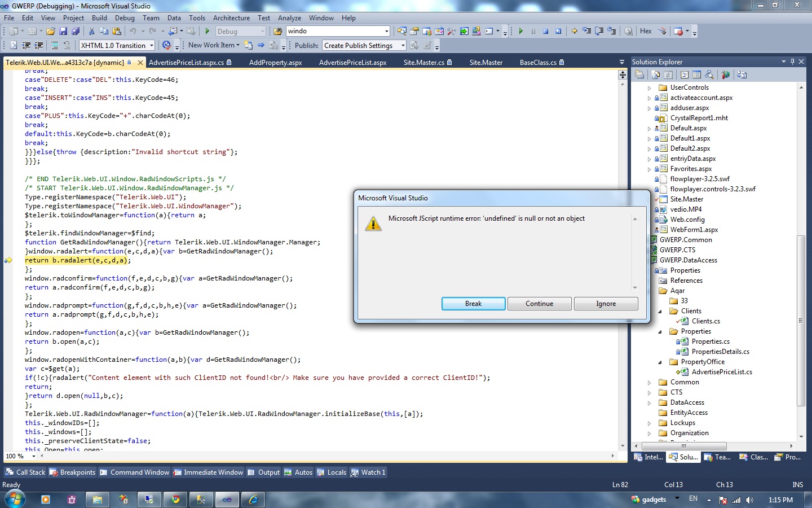Viewport: 812px width, 508px height.
Task: Select Web.config in Solution Explorer
Action: (x=687, y=220)
